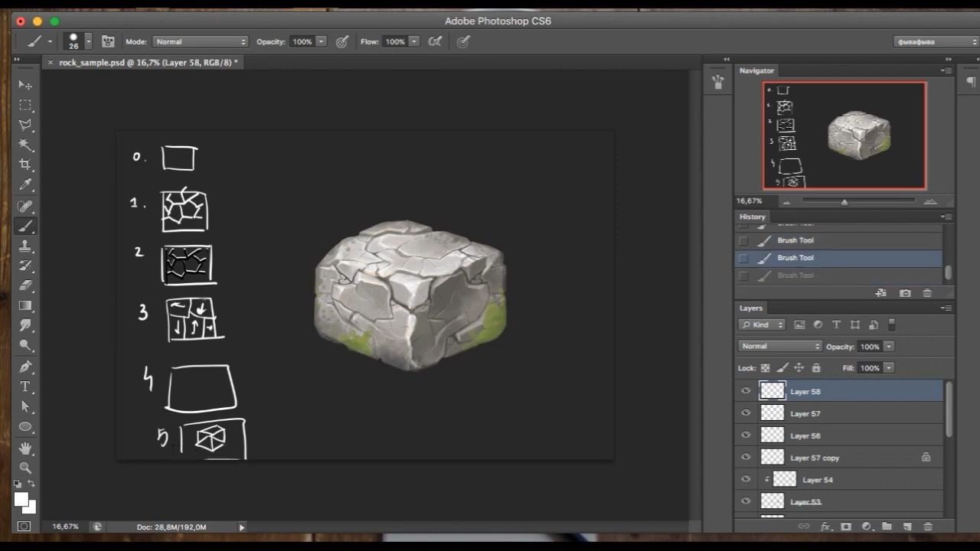The height and width of the screenshot is (551, 980).
Task: Select the Healing Brush tool
Action: (25, 206)
